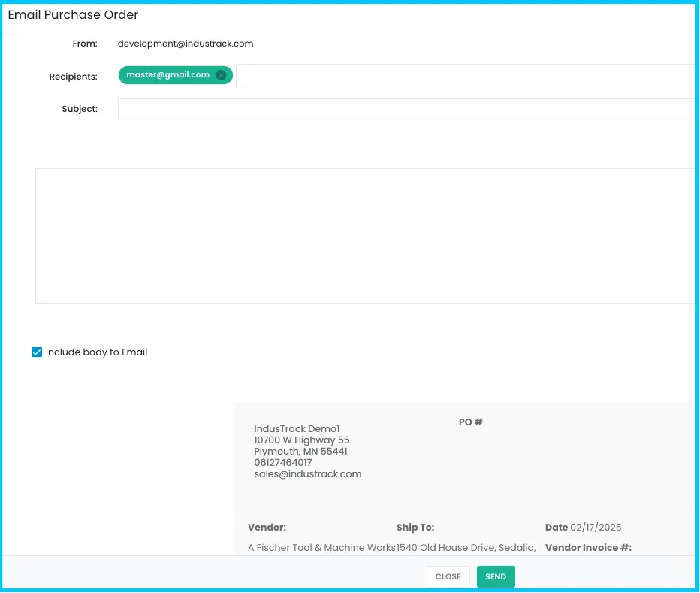This screenshot has width=700, height=593.
Task: Click the SEND button
Action: coord(496,576)
